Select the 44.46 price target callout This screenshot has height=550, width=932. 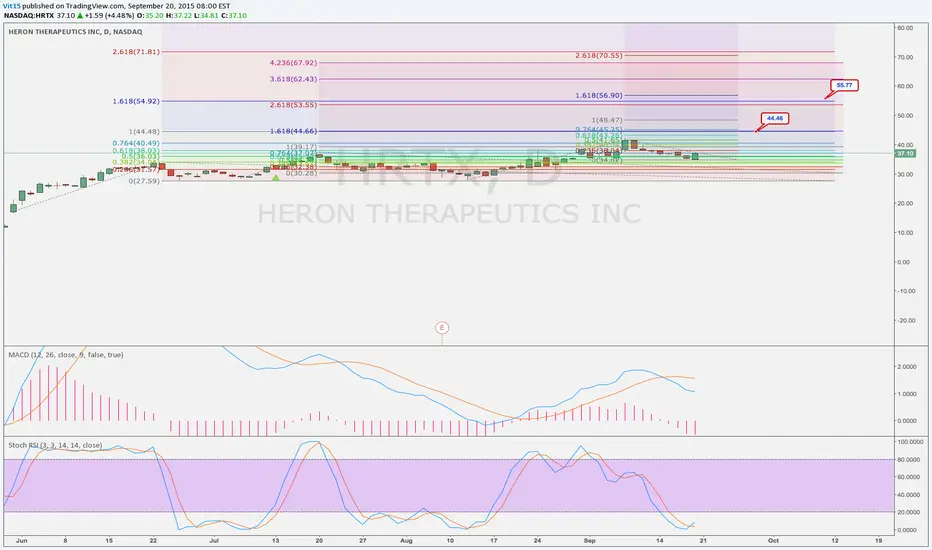click(774, 118)
